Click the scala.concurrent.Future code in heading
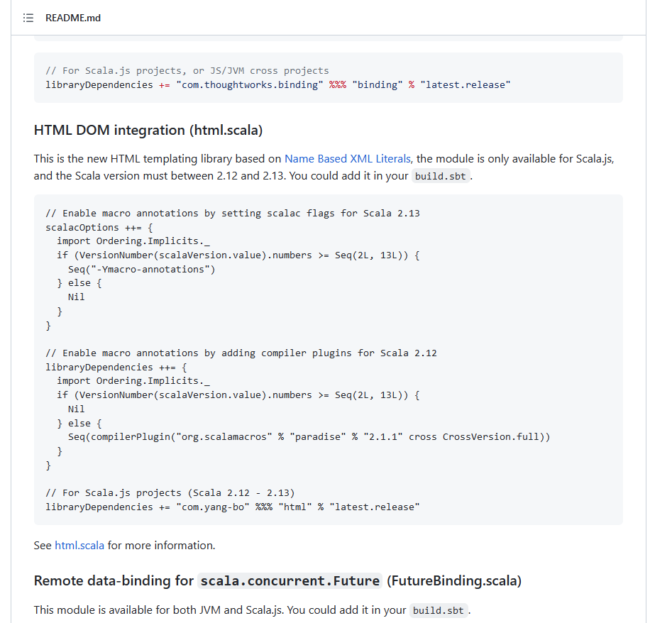This screenshot has height=623, width=672. 290,581
